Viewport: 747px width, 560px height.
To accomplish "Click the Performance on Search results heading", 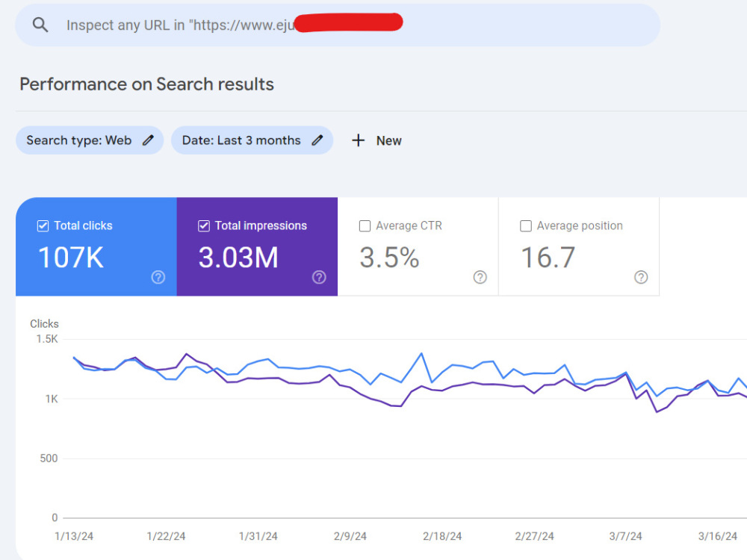I will pos(146,84).
